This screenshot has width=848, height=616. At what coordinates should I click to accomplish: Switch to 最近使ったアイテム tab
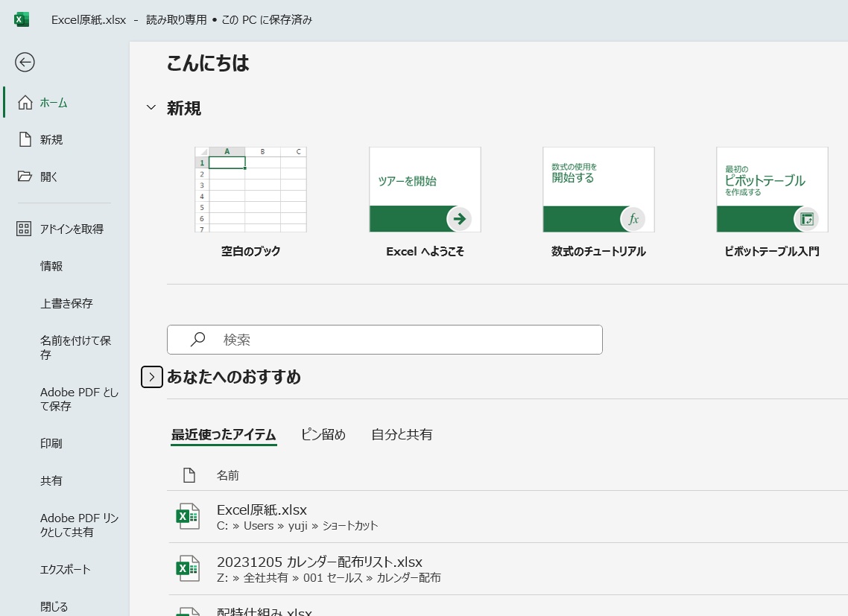[x=224, y=434]
